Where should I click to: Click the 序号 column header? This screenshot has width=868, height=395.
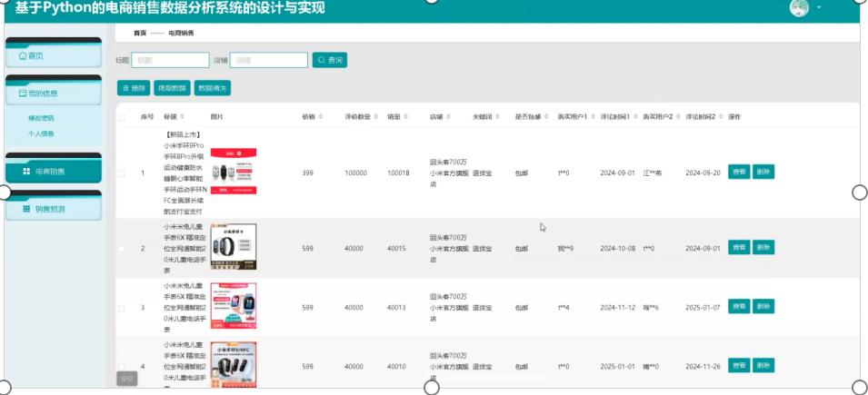(146, 117)
